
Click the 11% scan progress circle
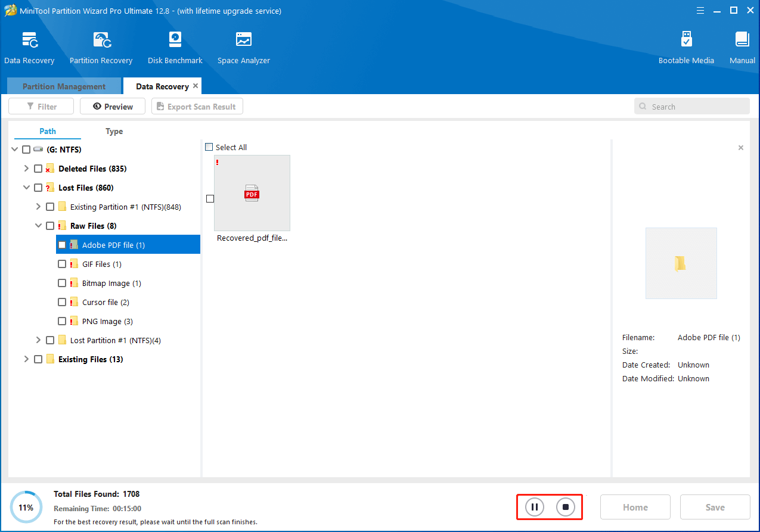(26, 508)
